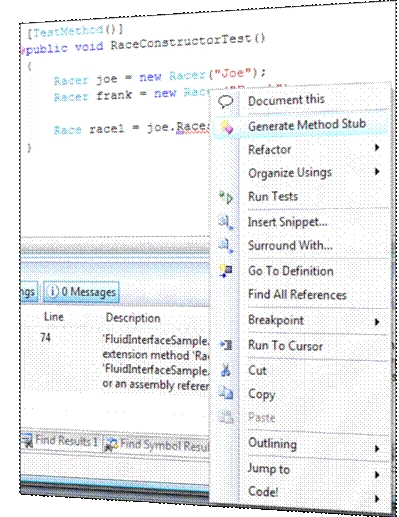Expand the Breakpoint submenu arrow

[x=377, y=322]
